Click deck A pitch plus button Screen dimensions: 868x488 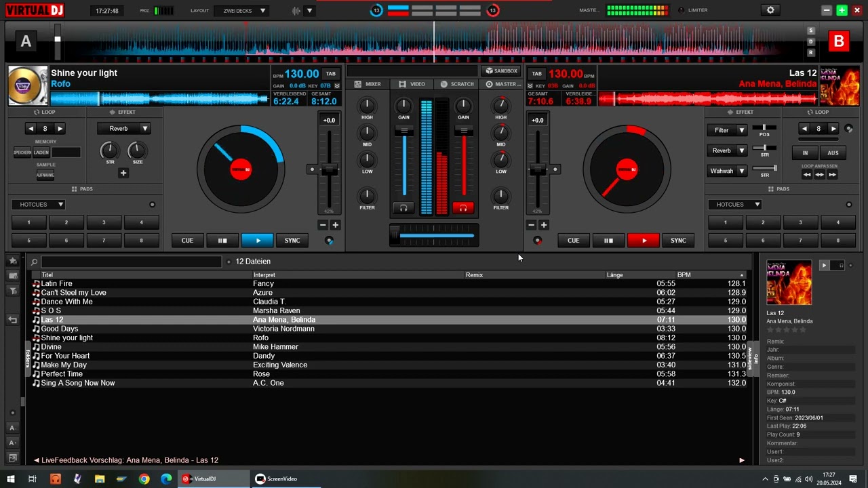tap(335, 225)
